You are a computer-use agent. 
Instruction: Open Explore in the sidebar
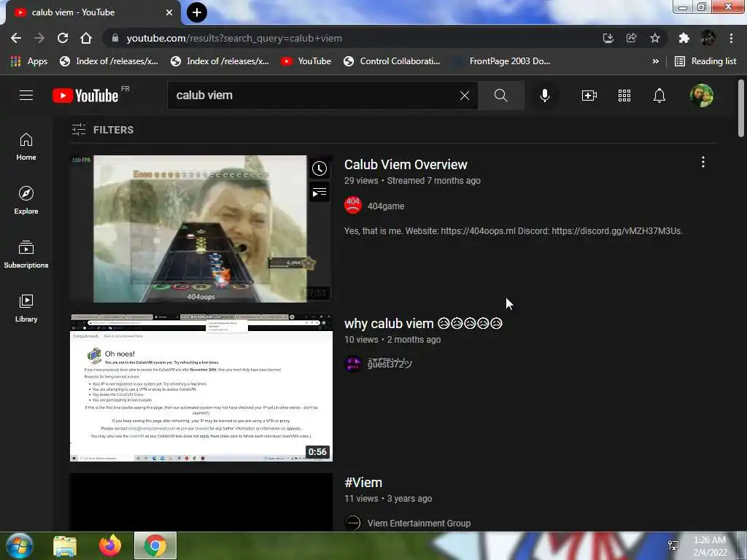coord(26,201)
